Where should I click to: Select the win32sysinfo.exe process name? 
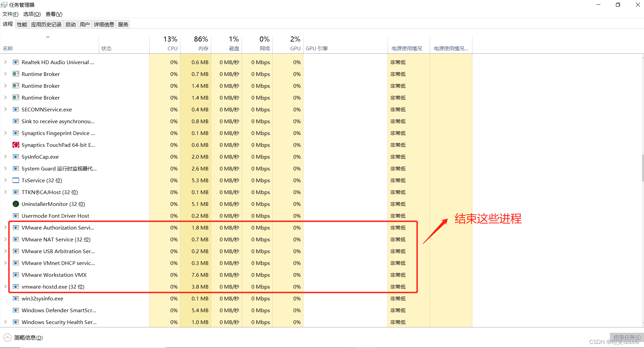coord(42,298)
